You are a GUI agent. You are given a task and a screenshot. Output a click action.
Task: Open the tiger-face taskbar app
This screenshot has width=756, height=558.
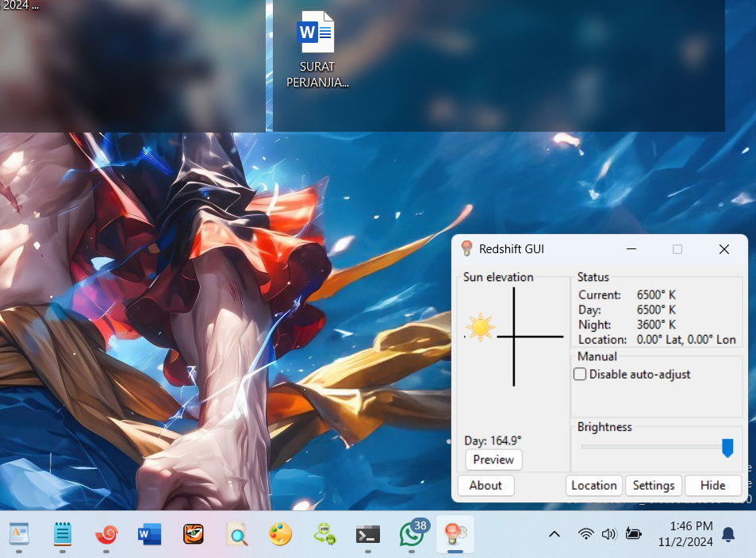(x=194, y=534)
